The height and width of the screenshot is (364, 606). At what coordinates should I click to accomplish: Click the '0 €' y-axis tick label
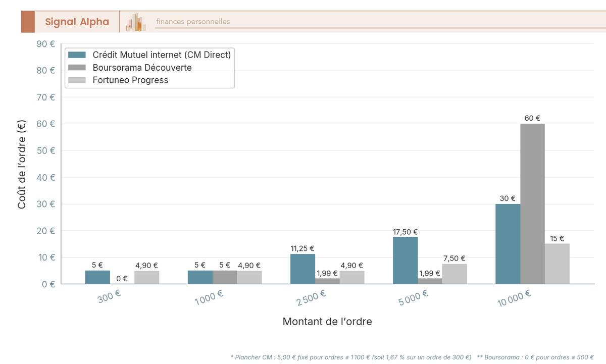point(48,284)
